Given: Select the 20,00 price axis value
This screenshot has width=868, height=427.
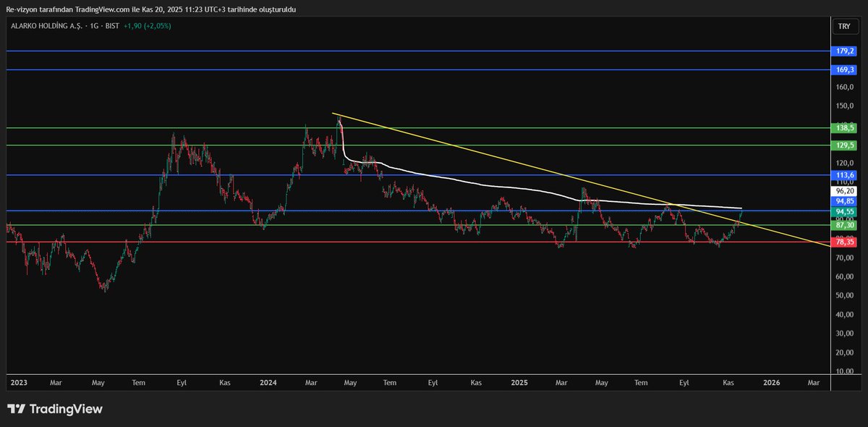Looking at the screenshot, I should tap(845, 352).
